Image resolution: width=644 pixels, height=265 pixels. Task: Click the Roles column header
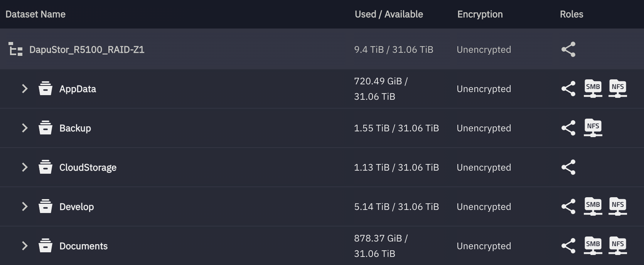[x=571, y=14]
